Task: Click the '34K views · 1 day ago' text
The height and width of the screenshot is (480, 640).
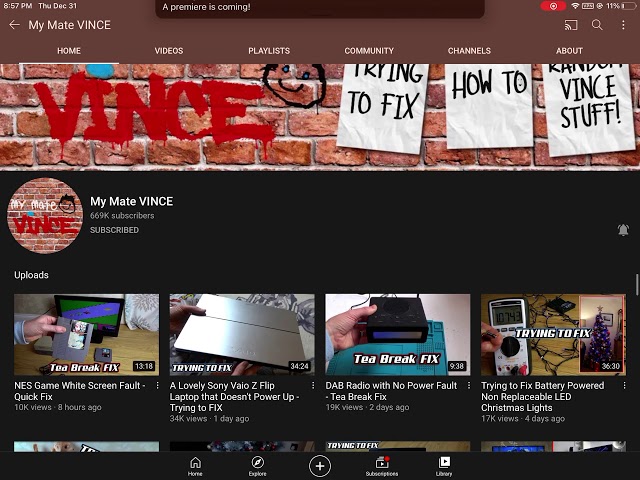Action: (x=209, y=418)
